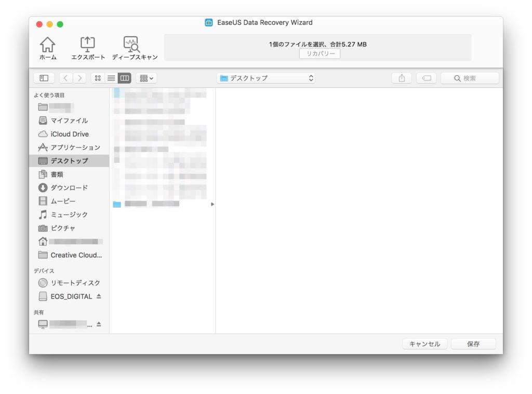Go back with the left chevron
Image resolution: width=532 pixels, height=394 pixels.
(66, 78)
